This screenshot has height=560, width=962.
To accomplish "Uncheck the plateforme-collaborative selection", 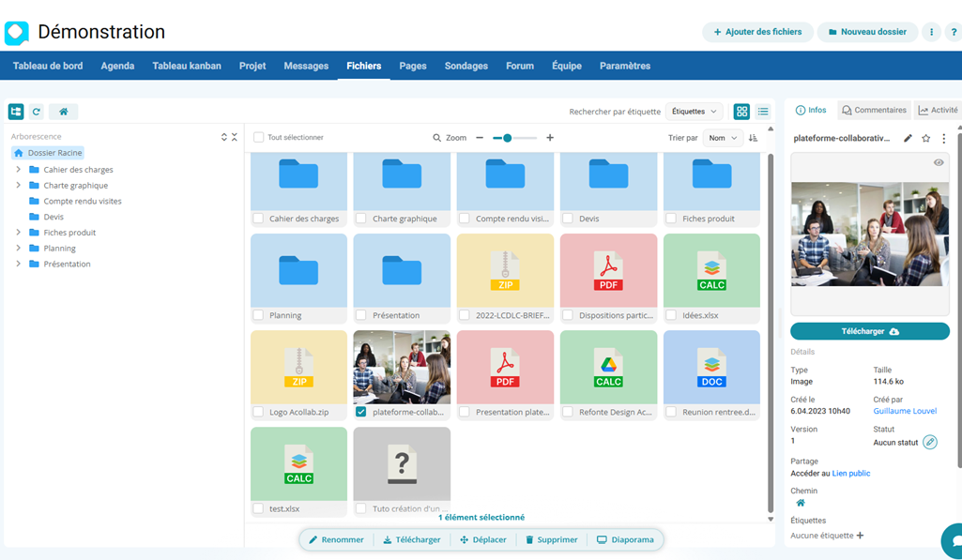I will pos(360,411).
